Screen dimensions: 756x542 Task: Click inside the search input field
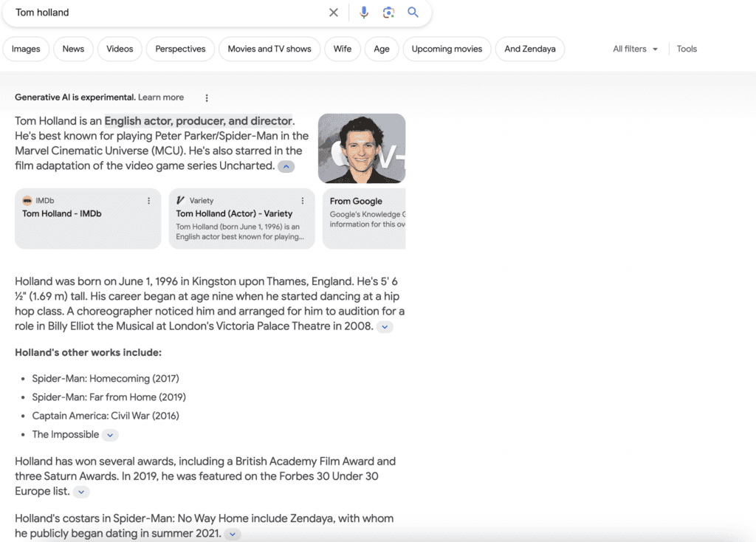(x=148, y=13)
